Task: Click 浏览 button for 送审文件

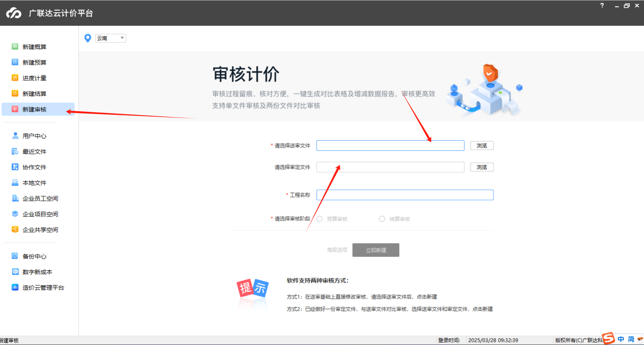Action: pos(482,145)
